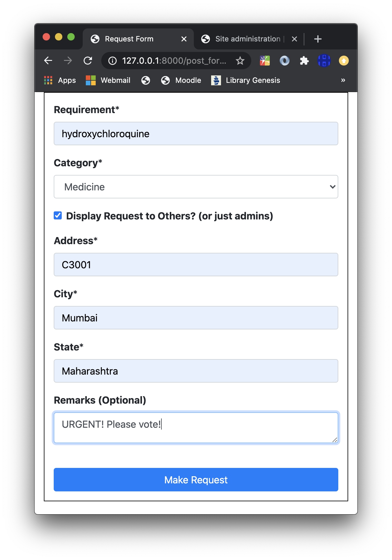392x560 pixels.
Task: Click the yellow update arrow icon
Action: click(x=344, y=61)
